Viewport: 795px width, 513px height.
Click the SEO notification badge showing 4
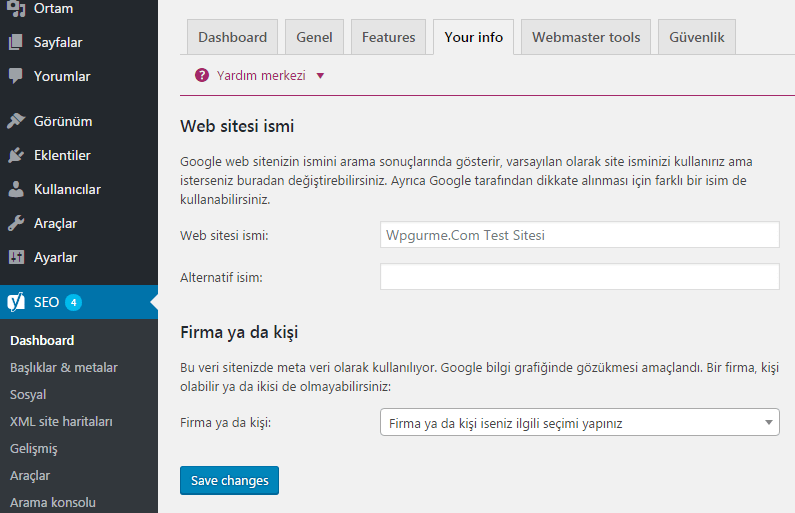pos(74,303)
